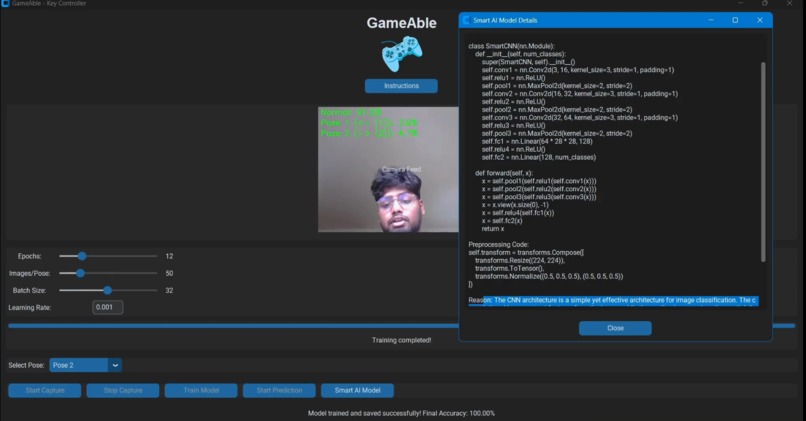Click the GameAble controller logo icon
806x421 pixels.
(x=402, y=53)
